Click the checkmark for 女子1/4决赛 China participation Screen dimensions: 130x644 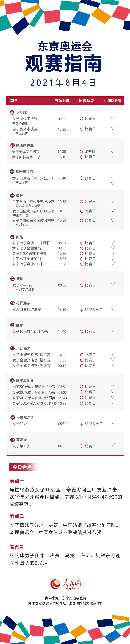click(113, 284)
